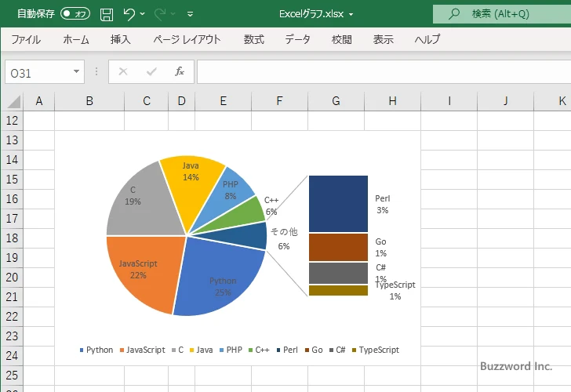The width and height of the screenshot is (571, 392).
Task: Click the Perl 3% data label
Action: click(383, 204)
